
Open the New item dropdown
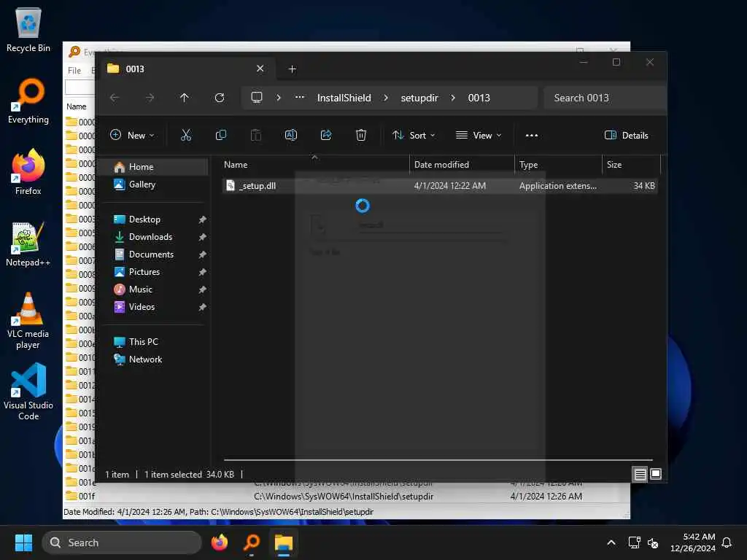(132, 135)
